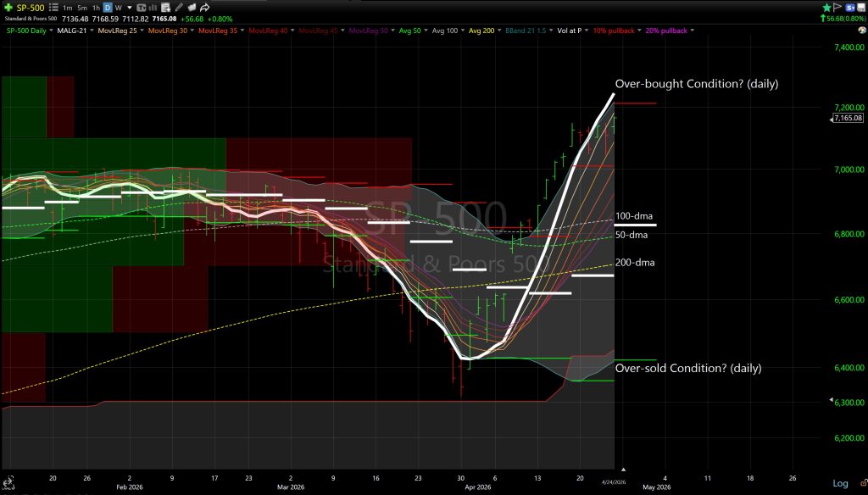Click the 7,165.08 current price marker
Viewport: 868px width, 495px height.
point(848,118)
